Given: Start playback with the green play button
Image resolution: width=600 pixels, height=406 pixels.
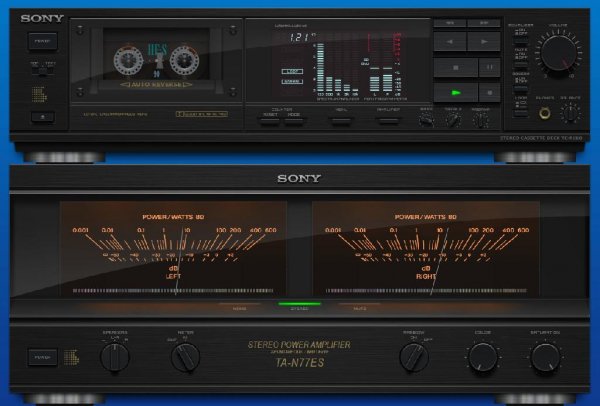Looking at the screenshot, I should (x=455, y=92).
